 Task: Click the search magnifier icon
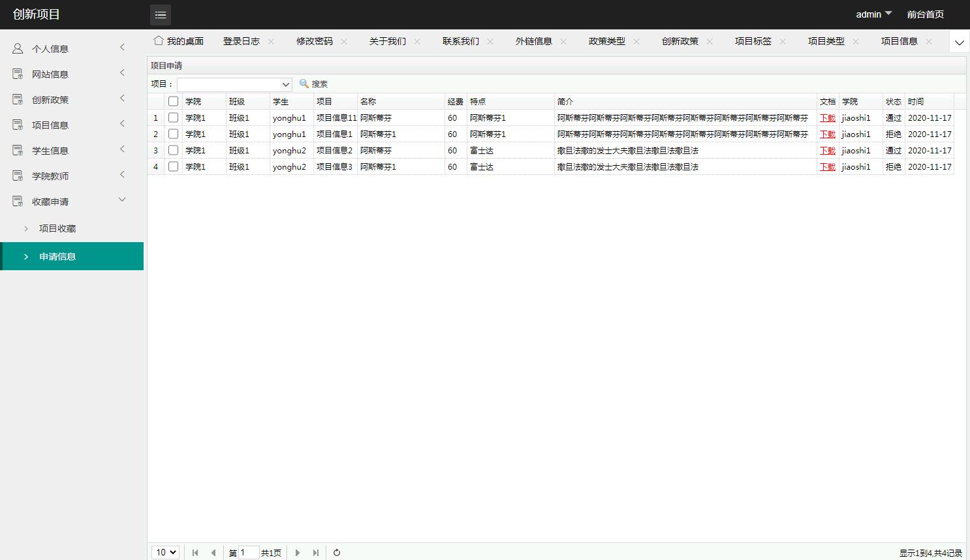(x=304, y=84)
